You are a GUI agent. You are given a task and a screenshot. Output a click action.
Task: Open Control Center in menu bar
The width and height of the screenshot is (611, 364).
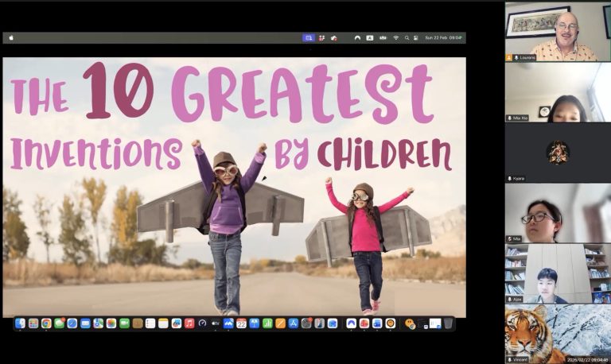416,37
